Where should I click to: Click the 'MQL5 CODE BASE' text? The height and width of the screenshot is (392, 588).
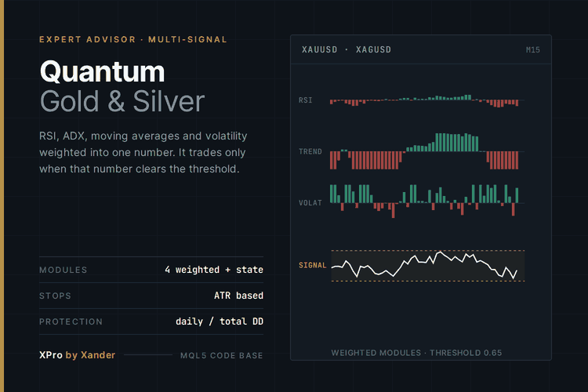pyautogui.click(x=222, y=355)
